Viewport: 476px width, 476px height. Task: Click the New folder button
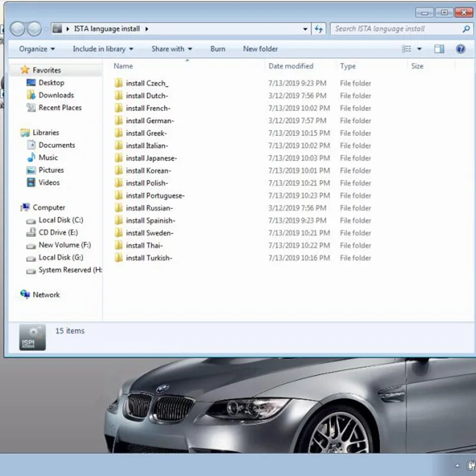260,49
